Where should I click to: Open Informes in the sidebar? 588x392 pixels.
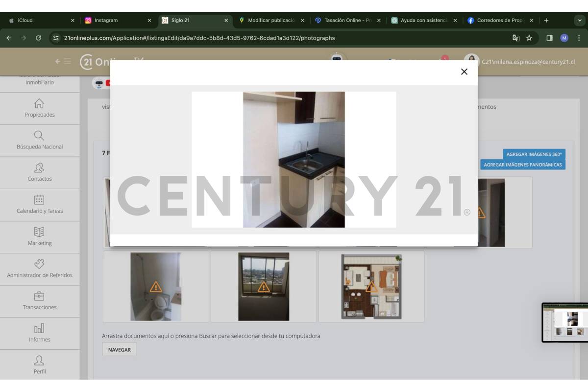tap(40, 333)
